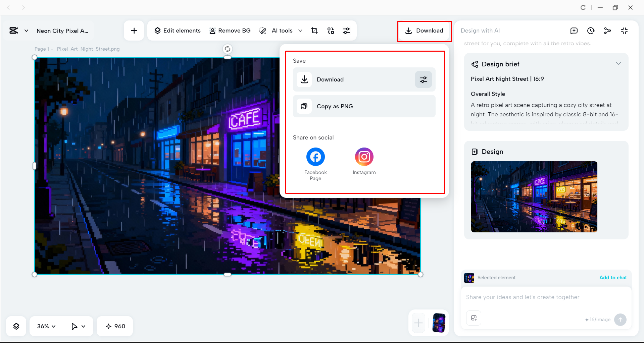Choose Copy as PNG option

pyautogui.click(x=364, y=106)
